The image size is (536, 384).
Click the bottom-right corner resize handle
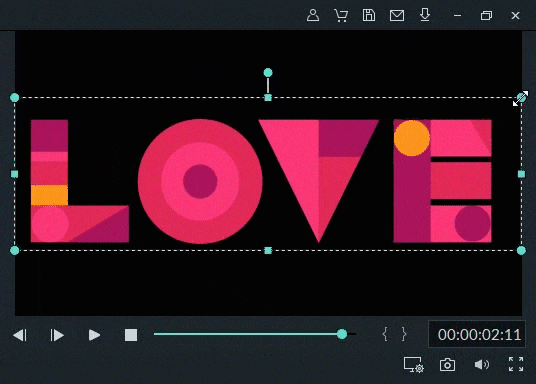tap(521, 251)
